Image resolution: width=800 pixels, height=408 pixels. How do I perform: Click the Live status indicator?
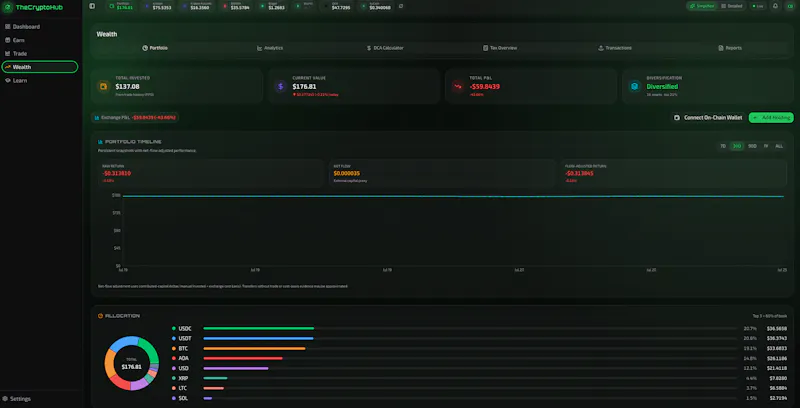tap(758, 6)
